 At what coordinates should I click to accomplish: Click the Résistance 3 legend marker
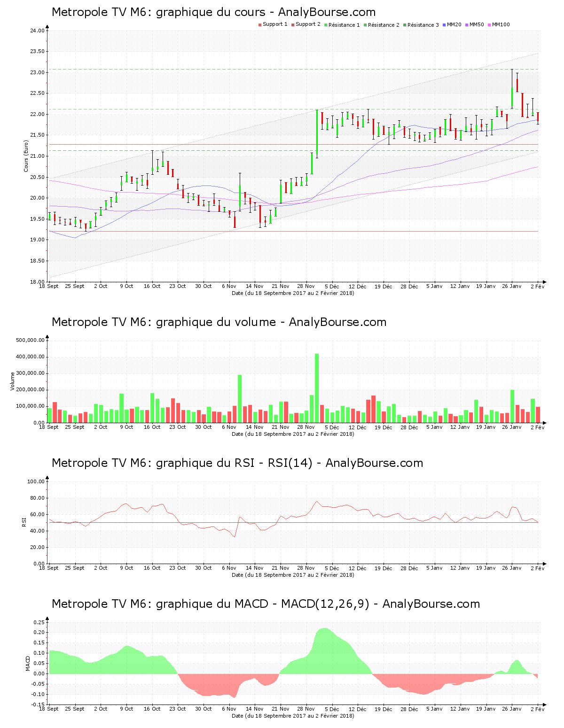tap(405, 25)
